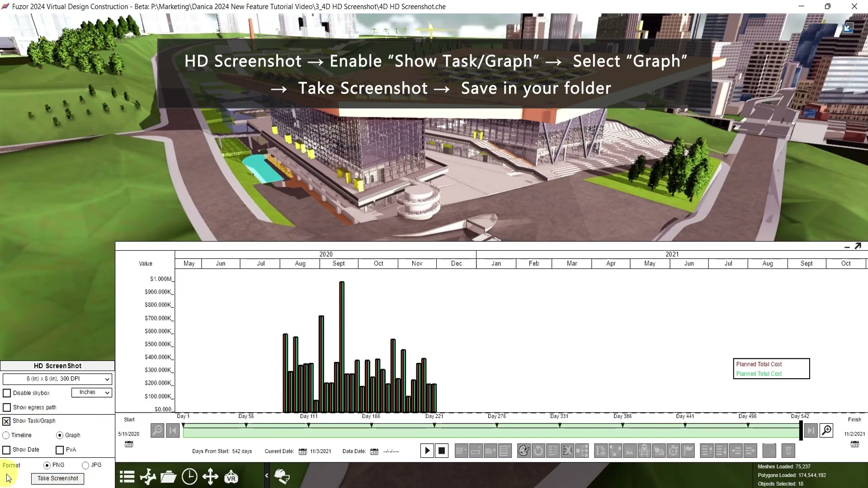Open the Finish date calendar picker
868x488 pixels.
854,444
